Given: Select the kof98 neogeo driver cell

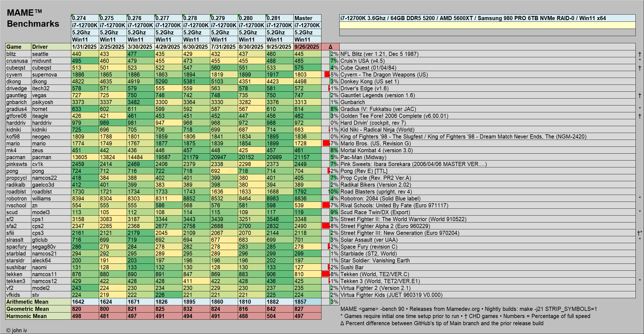Looking at the screenshot, I should pyautogui.click(x=51, y=137).
